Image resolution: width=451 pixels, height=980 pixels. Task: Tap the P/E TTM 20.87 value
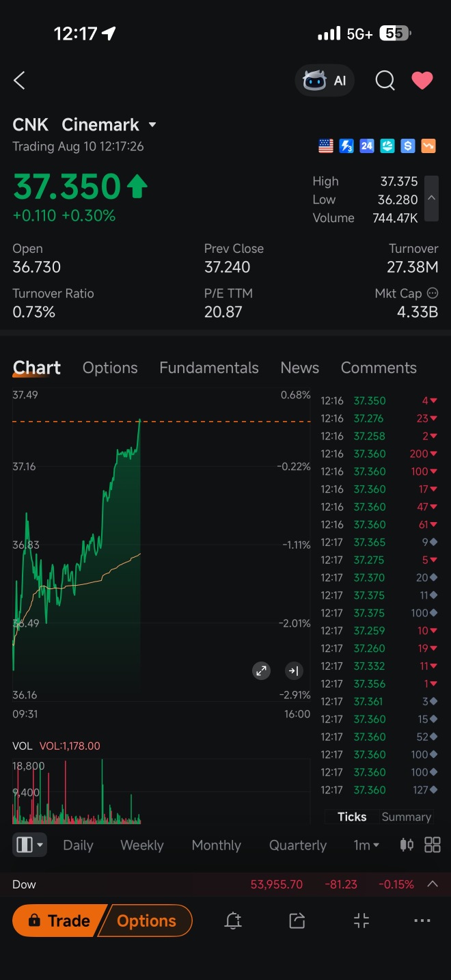[x=223, y=312]
